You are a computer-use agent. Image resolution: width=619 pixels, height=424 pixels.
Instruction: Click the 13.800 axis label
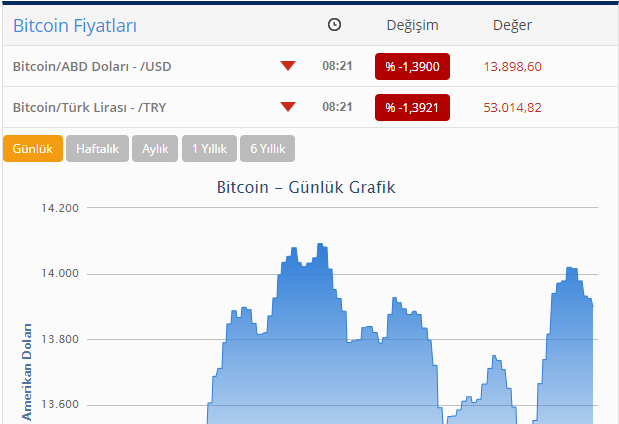[x=60, y=339]
